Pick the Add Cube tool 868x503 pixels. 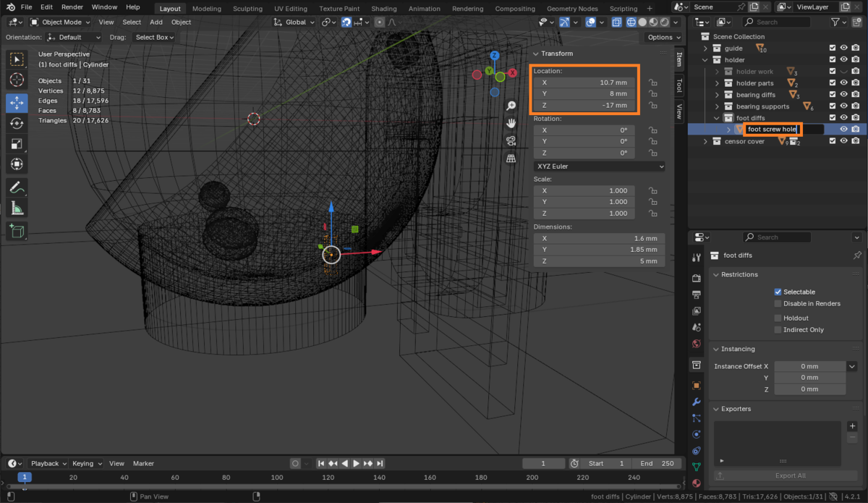[x=17, y=232]
